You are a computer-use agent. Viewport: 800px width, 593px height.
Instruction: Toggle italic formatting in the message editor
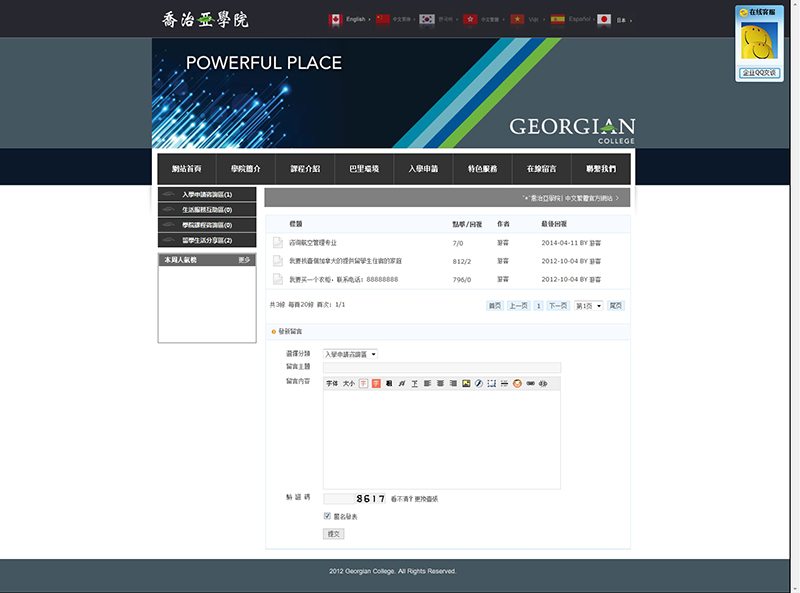[x=402, y=383]
